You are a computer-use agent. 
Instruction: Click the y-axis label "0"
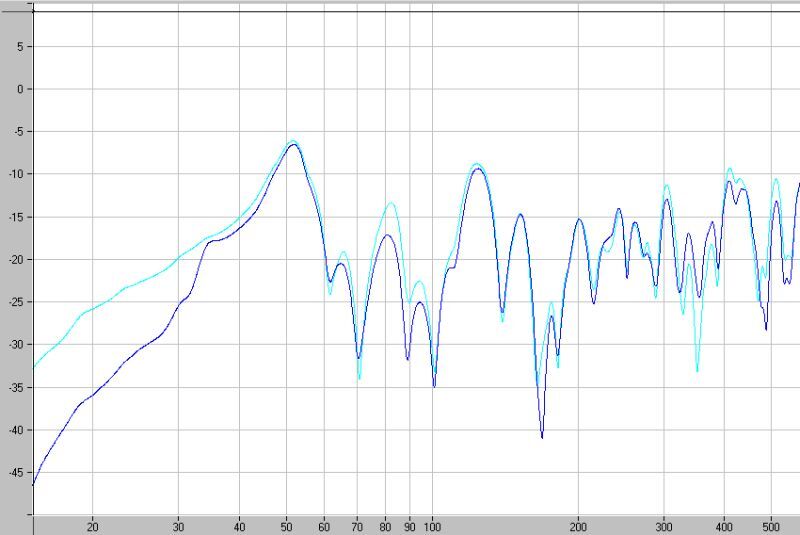[20, 89]
